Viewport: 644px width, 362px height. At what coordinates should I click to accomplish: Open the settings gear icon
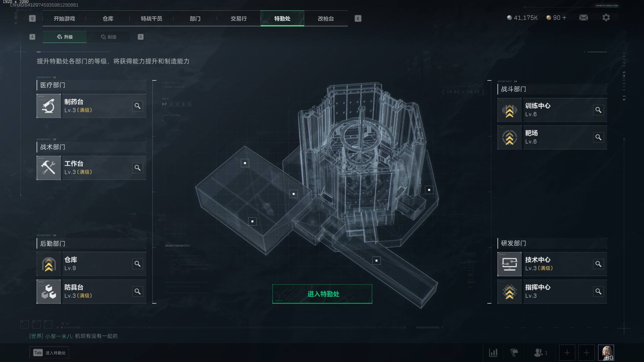point(606,17)
